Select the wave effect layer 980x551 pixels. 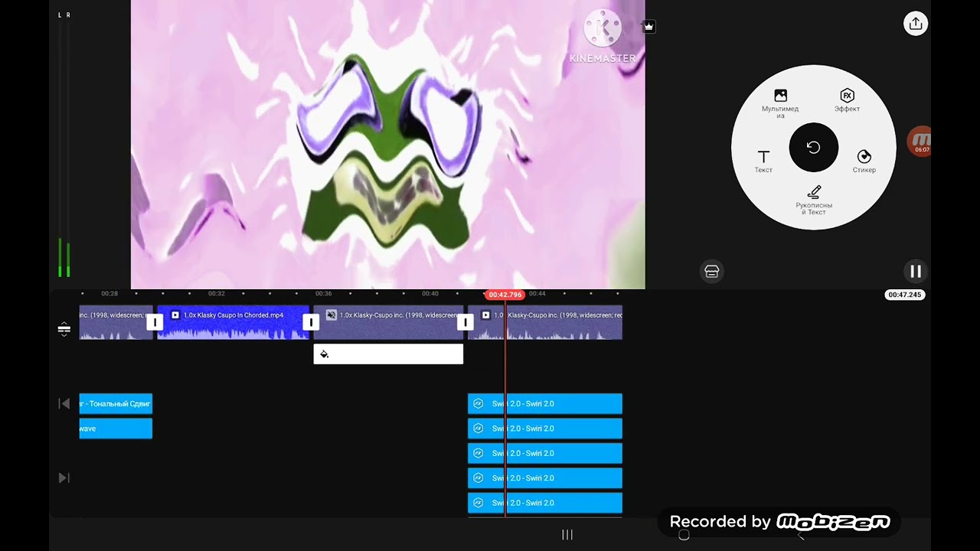(116, 429)
